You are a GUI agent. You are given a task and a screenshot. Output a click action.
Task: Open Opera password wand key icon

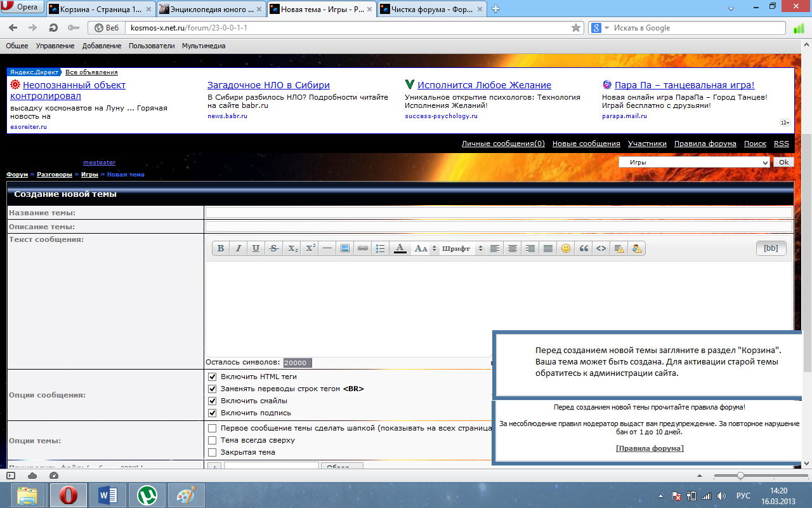(73, 28)
